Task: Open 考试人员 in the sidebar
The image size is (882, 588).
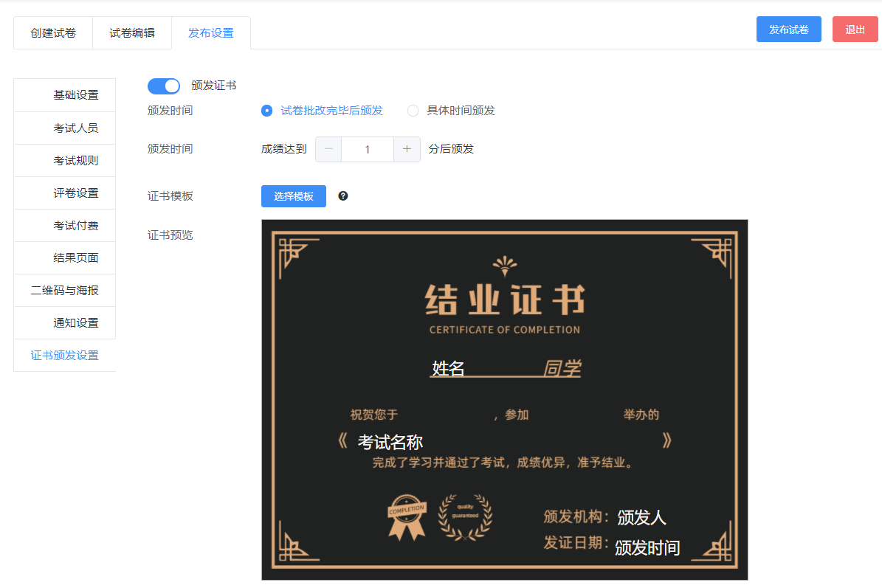Action: 65,128
